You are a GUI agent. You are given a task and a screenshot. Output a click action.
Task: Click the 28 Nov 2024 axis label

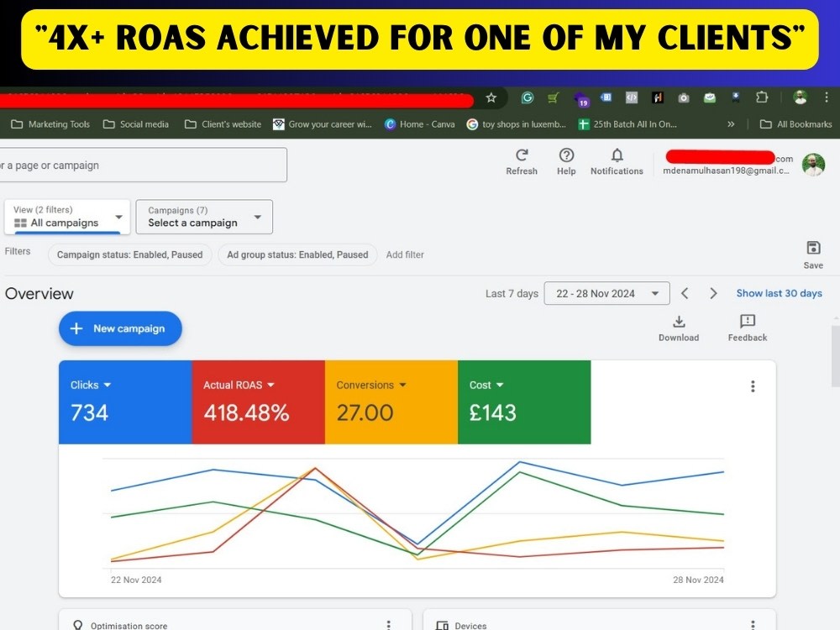(x=698, y=580)
